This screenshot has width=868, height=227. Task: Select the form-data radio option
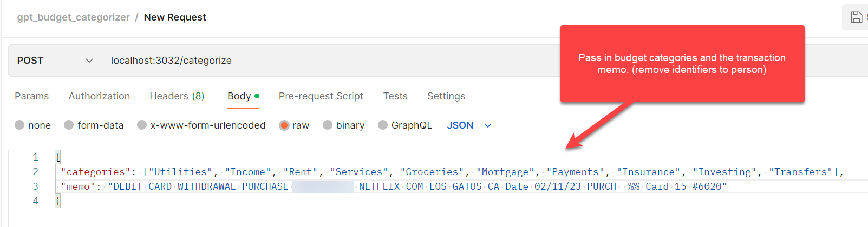point(69,125)
